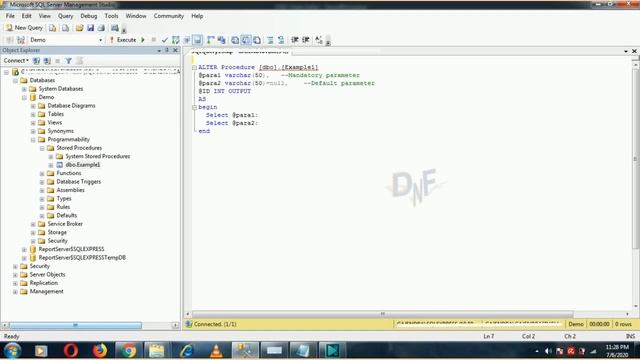Click the volume icon in system tray
Image resolution: width=640 pixels, height=360 pixels.
click(x=548, y=351)
